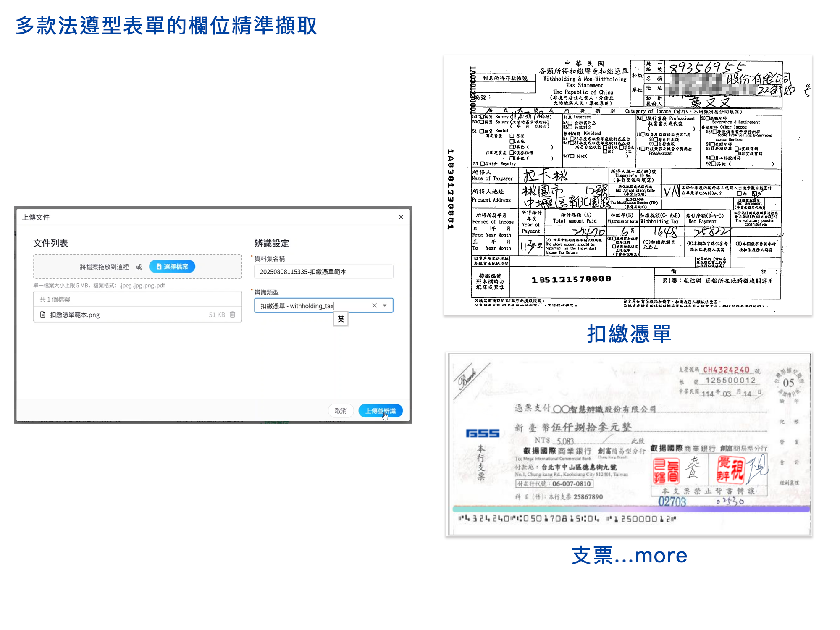The height and width of the screenshot is (630, 840).
Task: Click the 扣繳憑單 caption label
Action: point(629,334)
